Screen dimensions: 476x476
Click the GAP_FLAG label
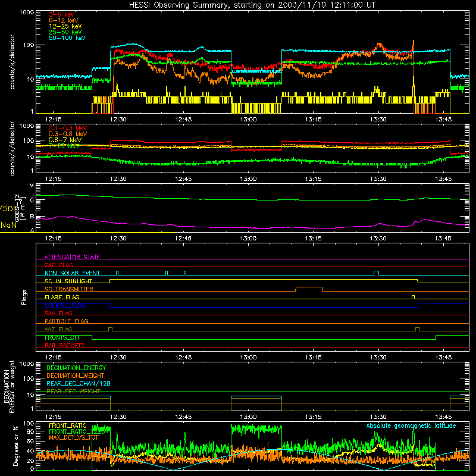[x=59, y=265]
